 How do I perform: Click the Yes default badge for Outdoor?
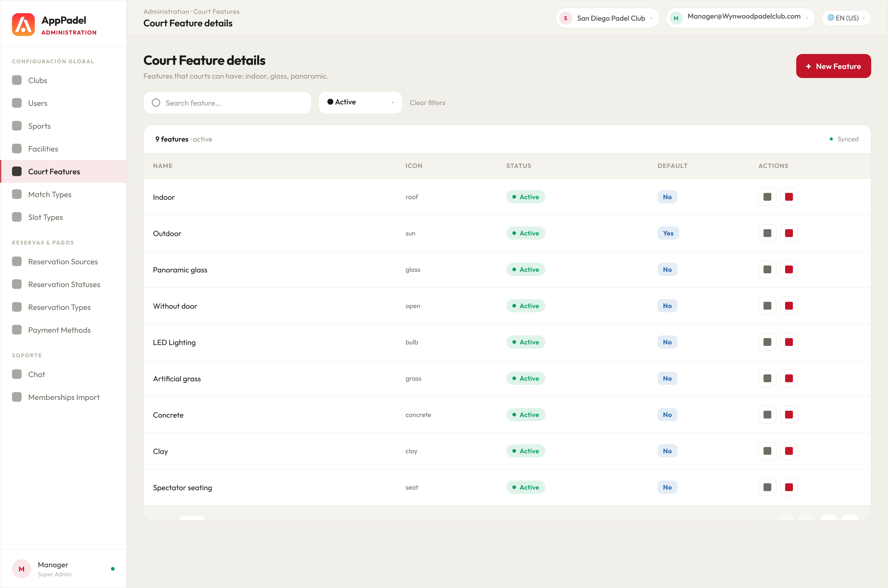point(668,233)
